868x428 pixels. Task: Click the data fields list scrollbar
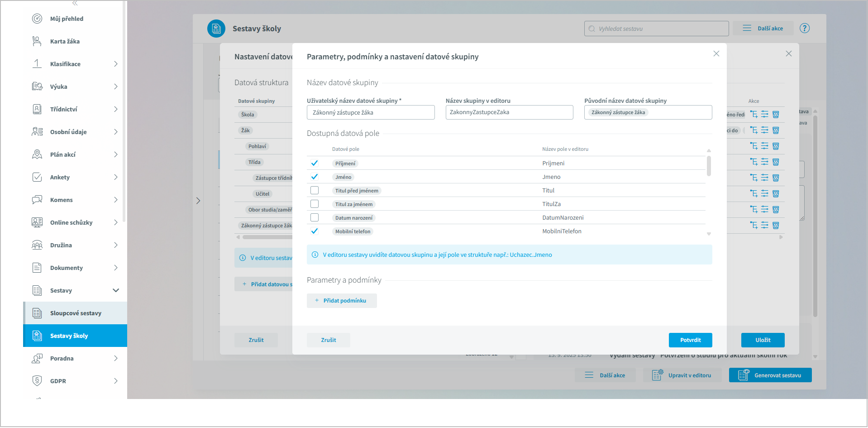(x=709, y=166)
